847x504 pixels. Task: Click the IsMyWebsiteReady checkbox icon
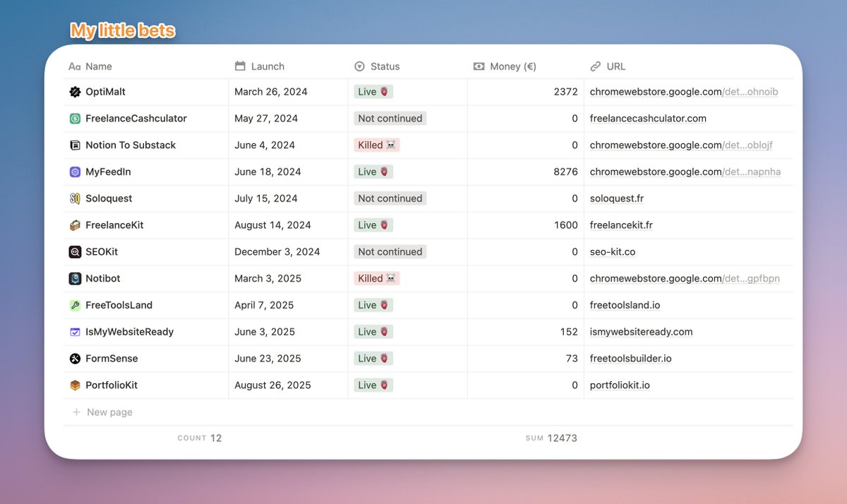[x=75, y=332]
